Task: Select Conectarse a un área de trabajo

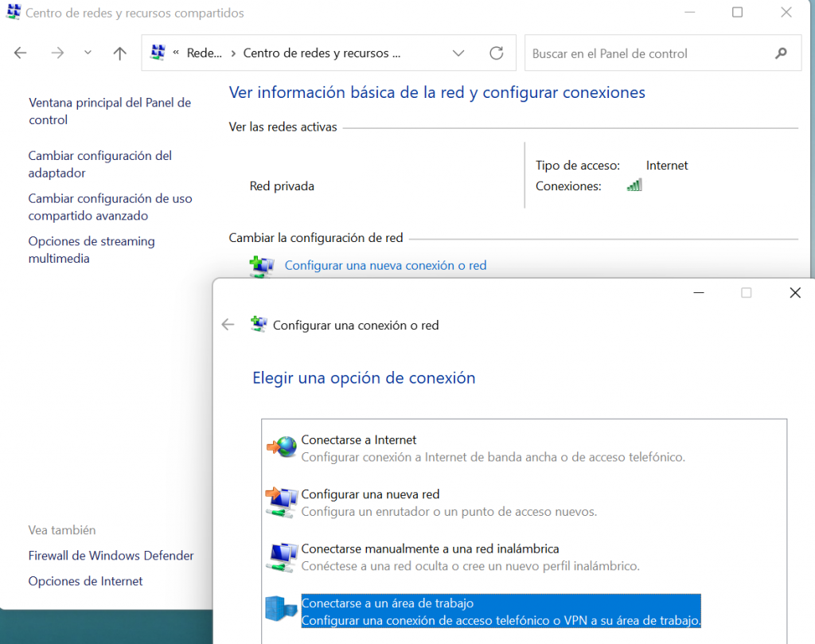Action: [387, 603]
